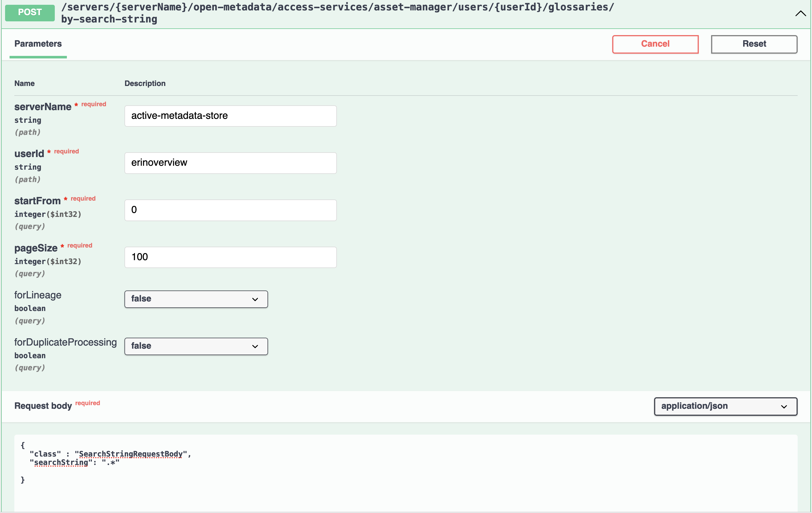Switch to the Parameters tab

pyautogui.click(x=38, y=44)
